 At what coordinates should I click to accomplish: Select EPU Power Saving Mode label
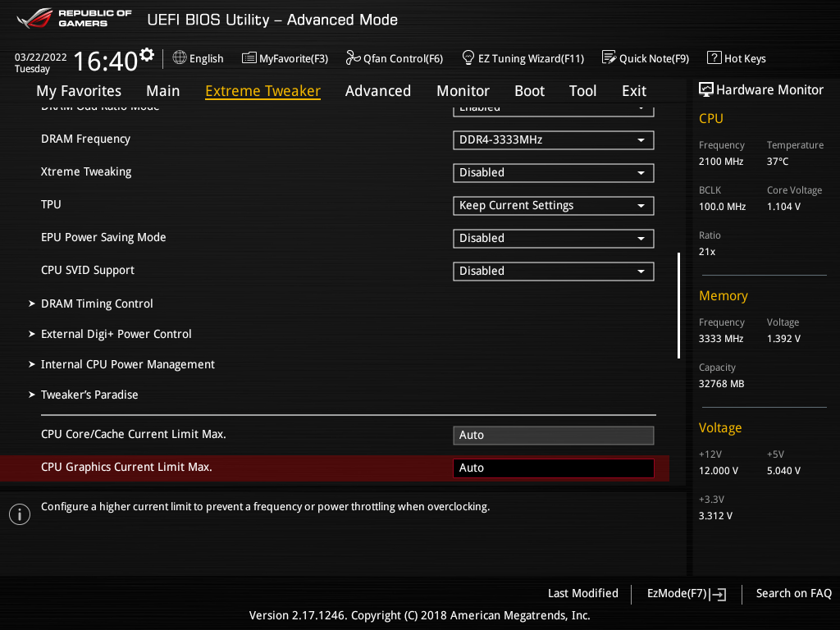click(103, 237)
